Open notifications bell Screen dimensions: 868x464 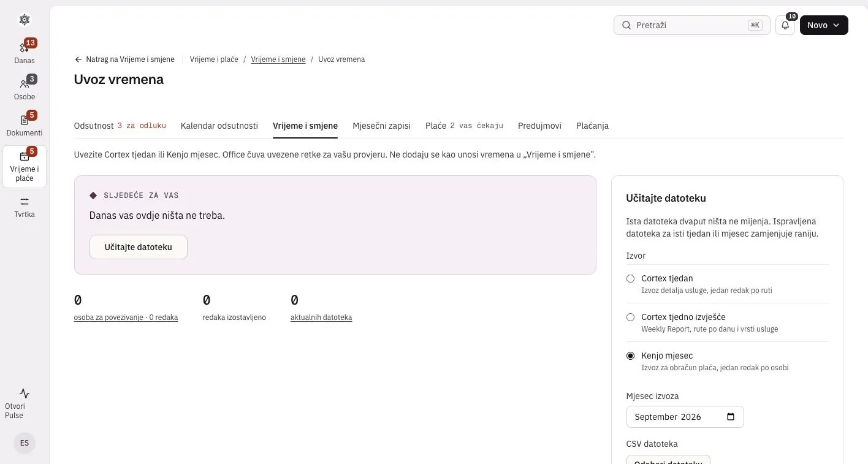[x=785, y=25]
